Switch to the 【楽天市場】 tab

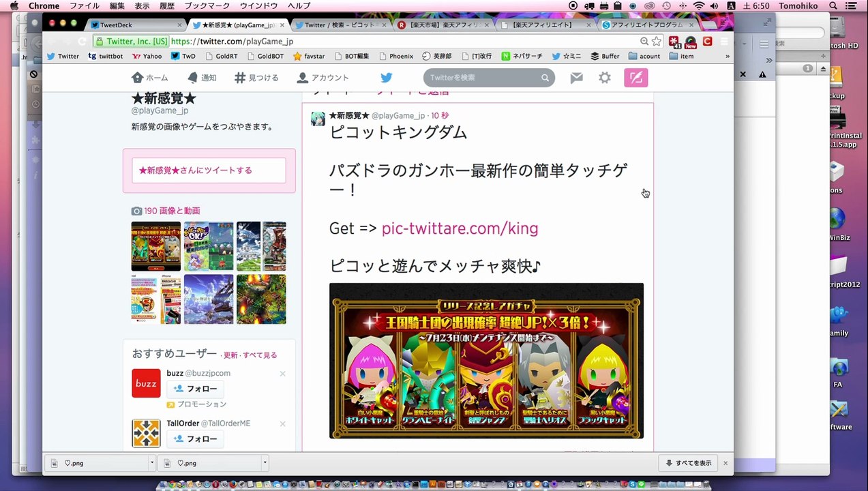click(445, 25)
